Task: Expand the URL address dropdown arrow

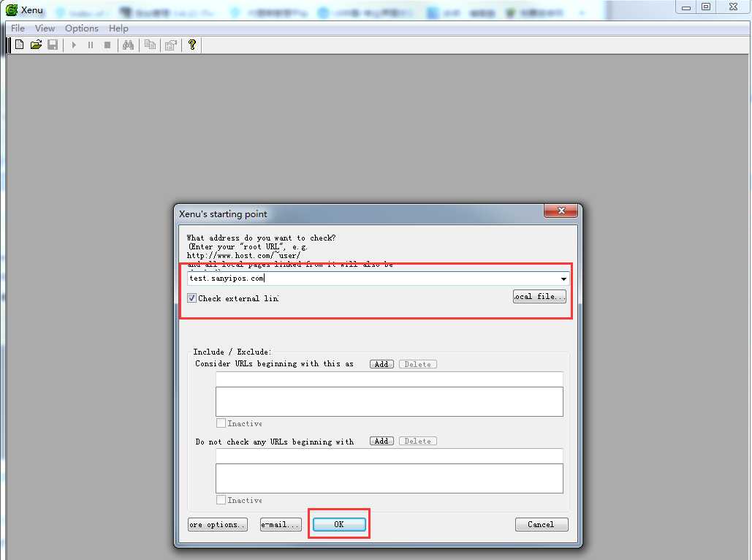Action: point(563,279)
